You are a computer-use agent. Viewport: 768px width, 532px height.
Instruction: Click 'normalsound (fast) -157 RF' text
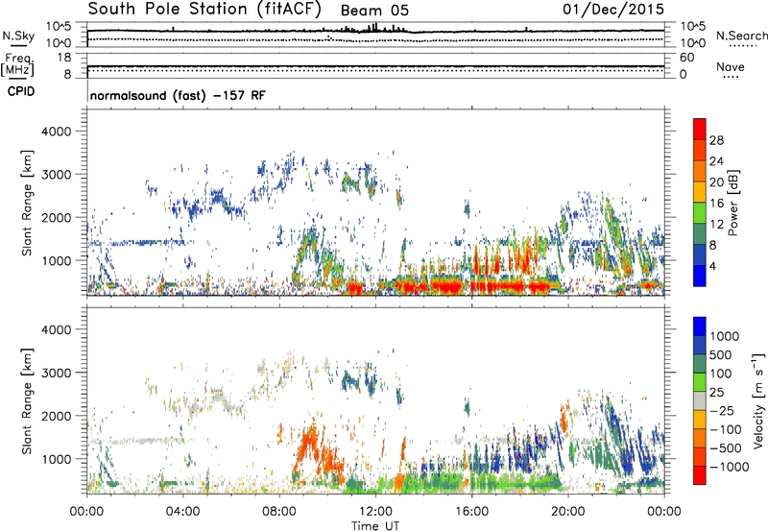coord(178,95)
